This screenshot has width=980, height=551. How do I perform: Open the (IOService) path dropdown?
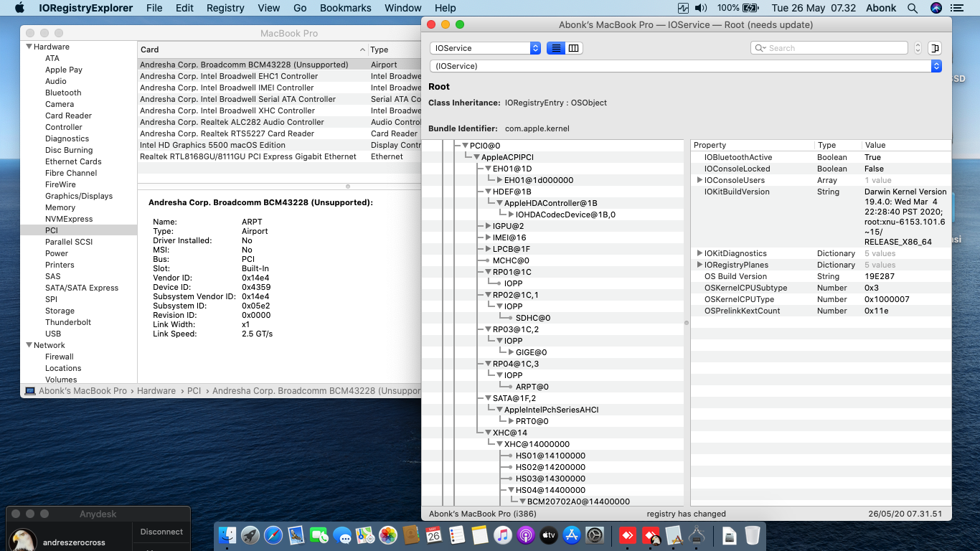tap(685, 66)
